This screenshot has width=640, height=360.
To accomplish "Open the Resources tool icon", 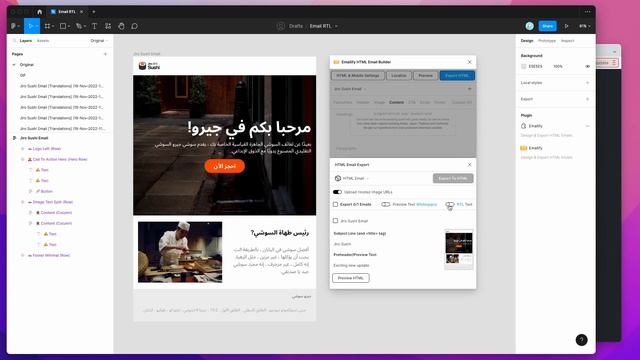I will point(108,26).
